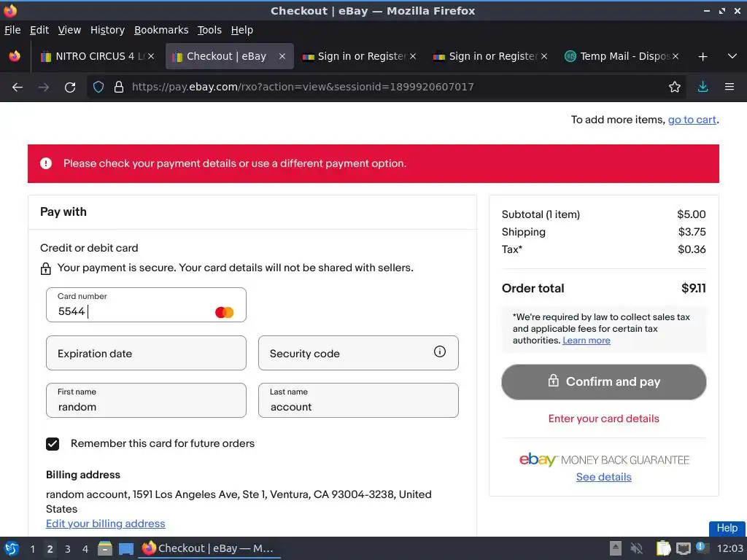Click the Firefox View icon in tab bar

click(x=15, y=56)
